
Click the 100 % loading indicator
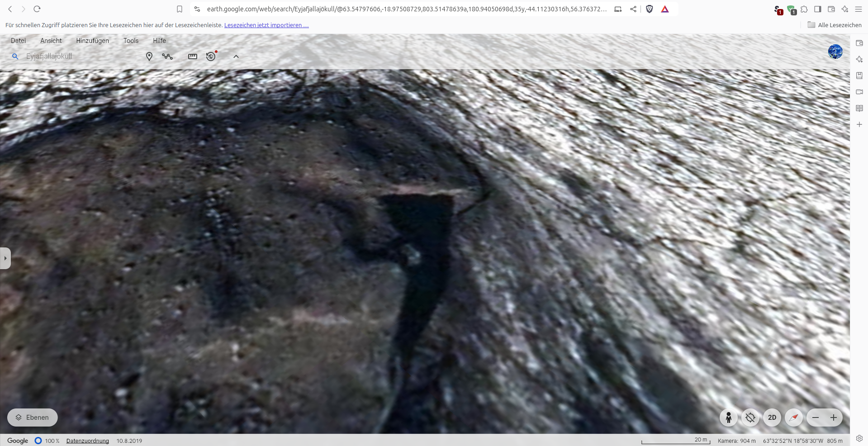point(47,441)
